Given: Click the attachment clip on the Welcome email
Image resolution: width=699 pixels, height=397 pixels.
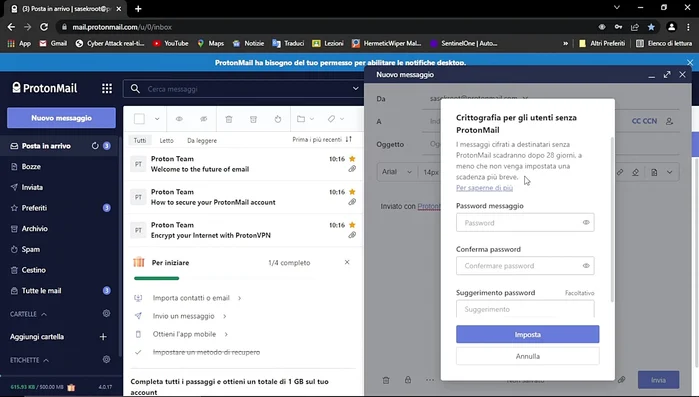Looking at the screenshot, I should (x=352, y=169).
